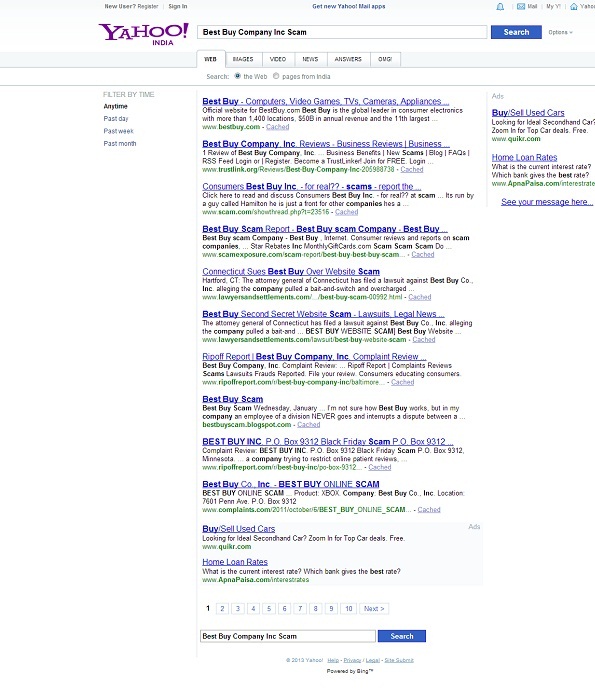
Task: Open the Mail envelope icon
Action: pyautogui.click(x=521, y=7)
